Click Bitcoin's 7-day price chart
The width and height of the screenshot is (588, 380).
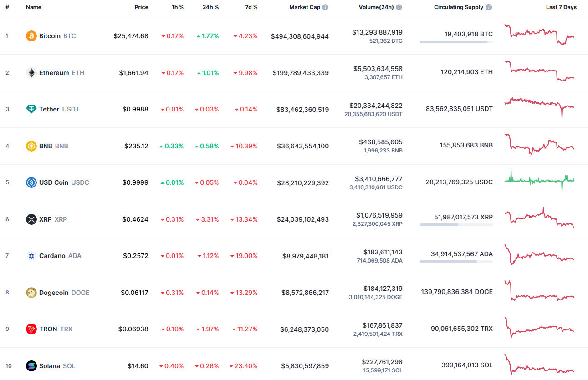539,35
